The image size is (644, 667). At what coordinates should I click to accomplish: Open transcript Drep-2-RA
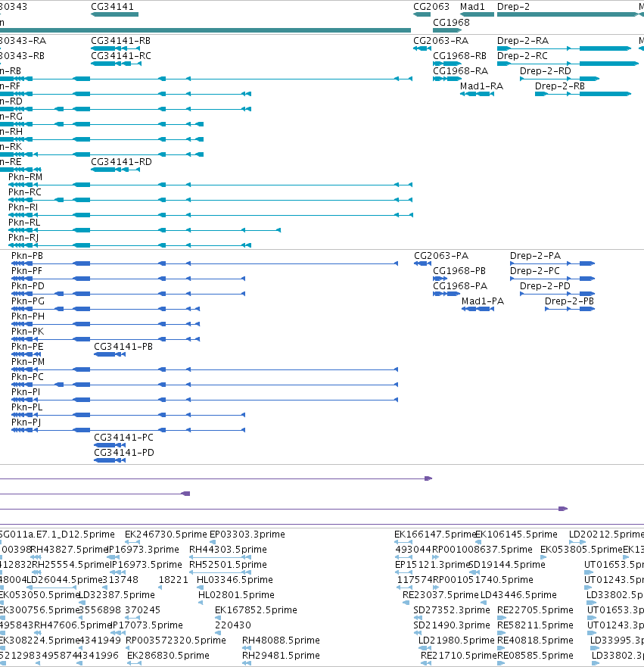point(523,41)
